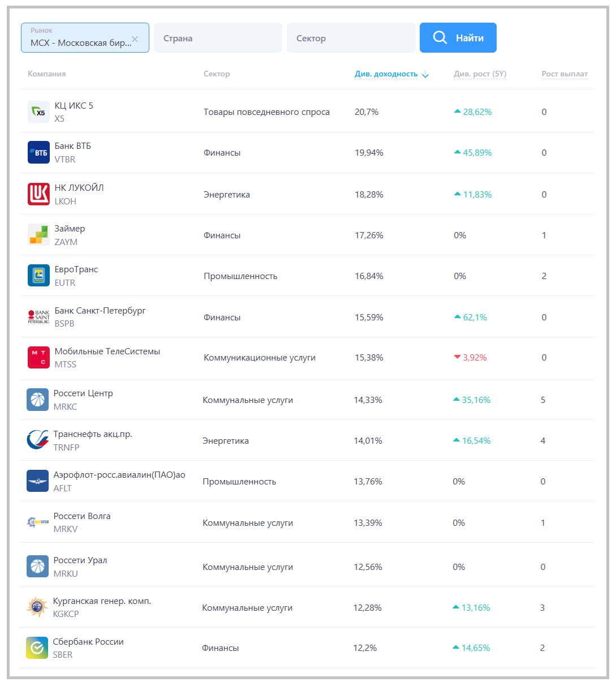Viewport: 616px width, 686px height.
Task: Click the Россети Волга logo icon
Action: click(37, 522)
